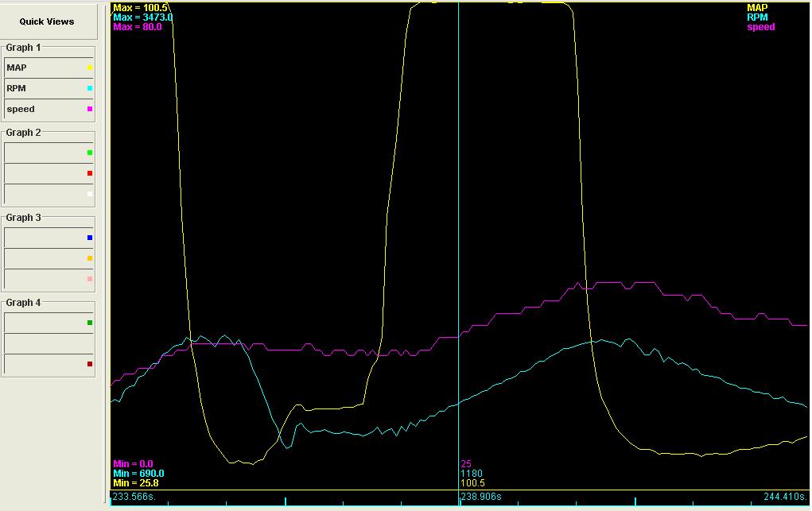Click the Min = 0.0 speed readout
This screenshot has height=511, width=812.
coord(133,464)
